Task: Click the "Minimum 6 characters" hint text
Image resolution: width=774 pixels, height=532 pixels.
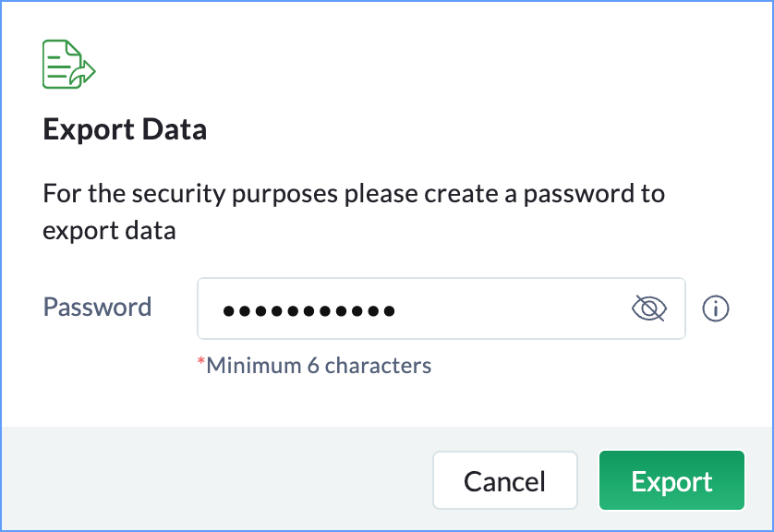Action: (319, 366)
